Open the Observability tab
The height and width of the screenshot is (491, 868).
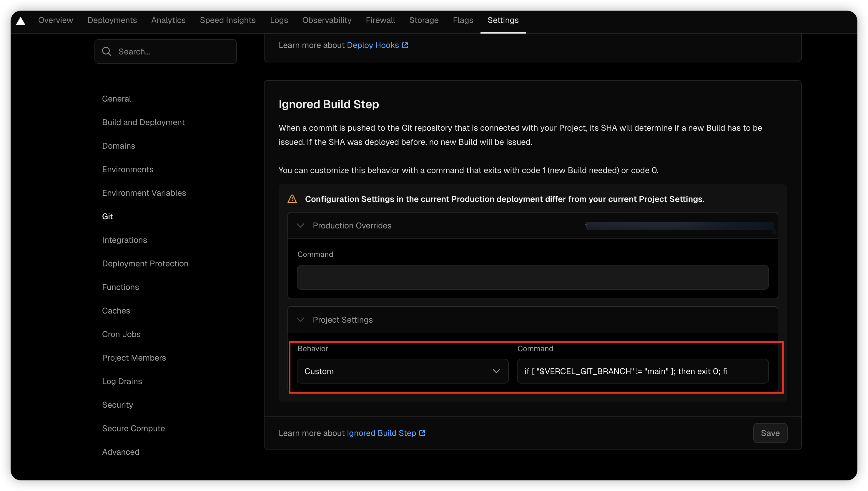(327, 20)
